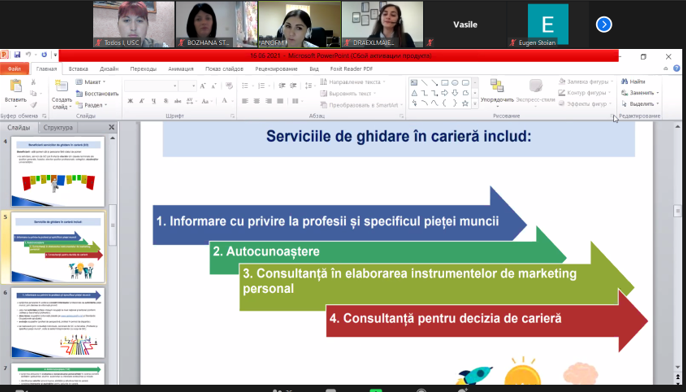The image size is (686, 392).
Task: Toggle underline (Ч) formatting
Action: point(154,101)
